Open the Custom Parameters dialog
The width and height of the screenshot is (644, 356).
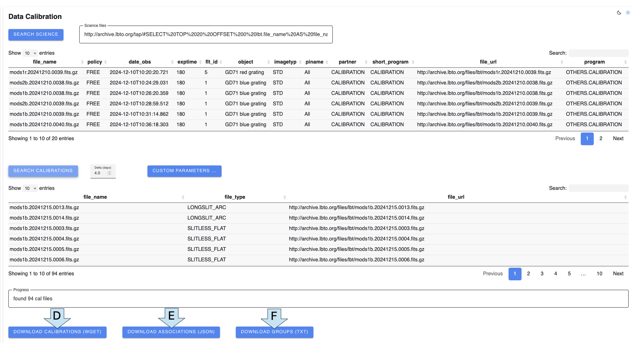pos(184,171)
